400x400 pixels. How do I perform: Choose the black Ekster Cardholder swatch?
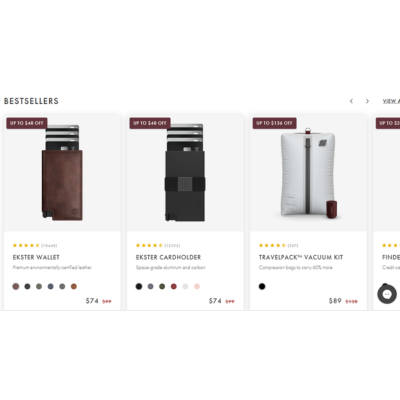pyautogui.click(x=139, y=286)
